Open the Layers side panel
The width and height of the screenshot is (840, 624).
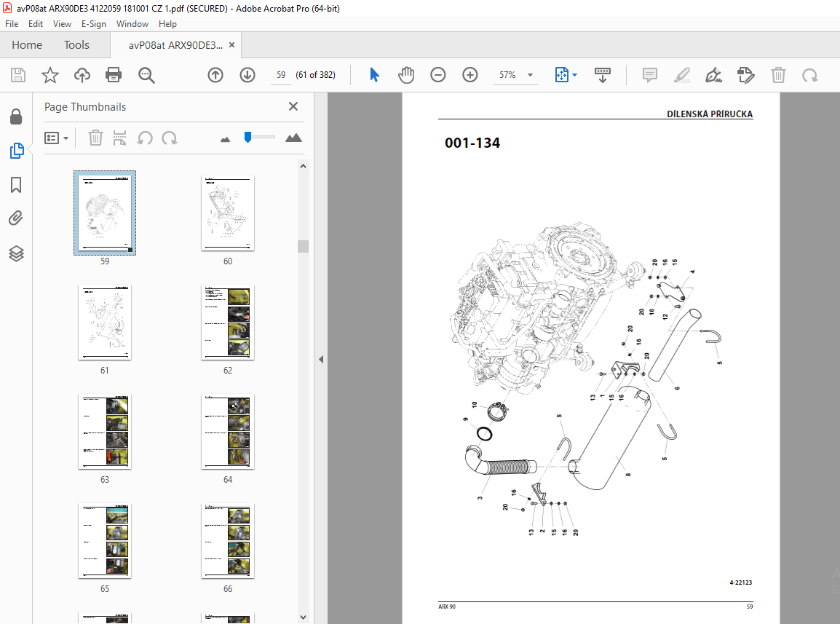click(x=16, y=253)
